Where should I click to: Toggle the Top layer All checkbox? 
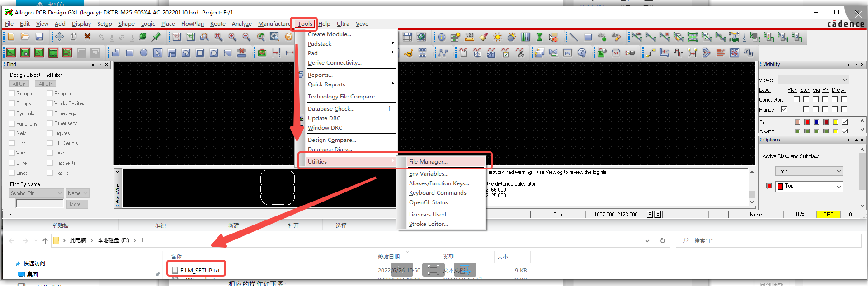[x=844, y=122]
